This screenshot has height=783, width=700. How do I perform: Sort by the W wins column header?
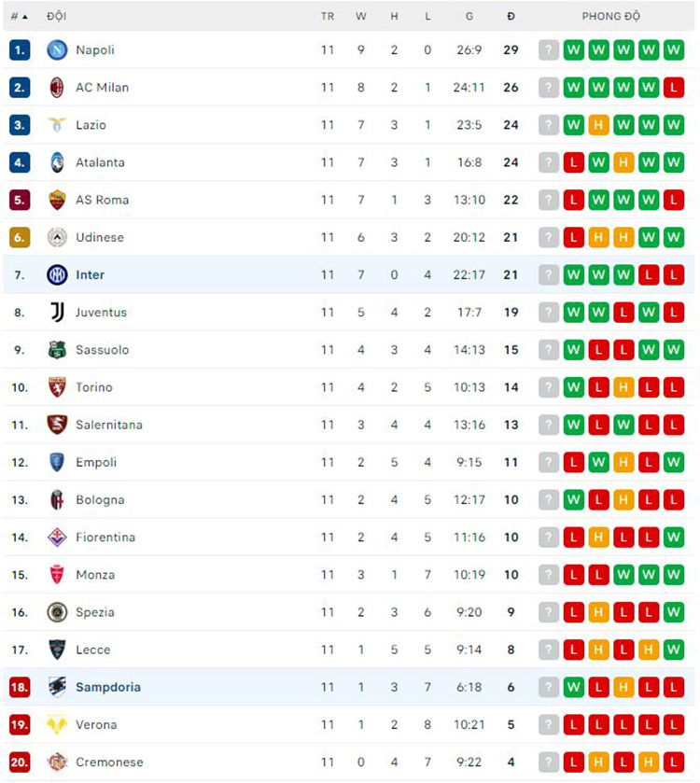click(361, 17)
